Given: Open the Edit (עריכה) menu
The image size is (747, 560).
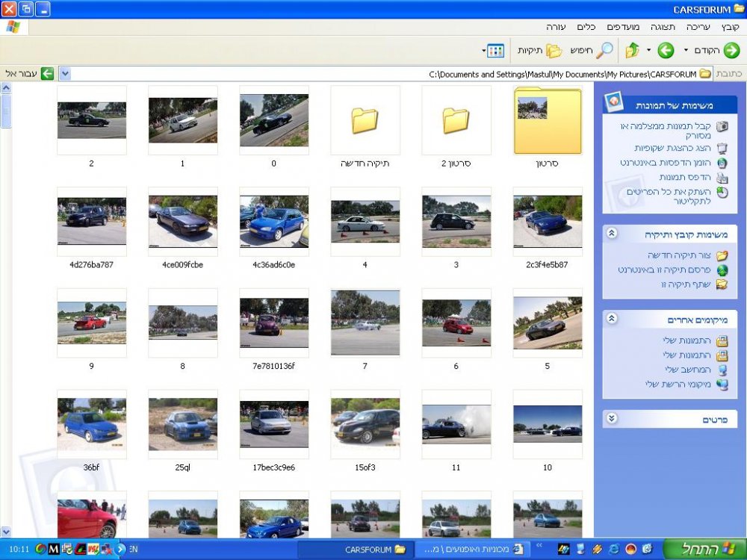Looking at the screenshot, I should click(698, 27).
